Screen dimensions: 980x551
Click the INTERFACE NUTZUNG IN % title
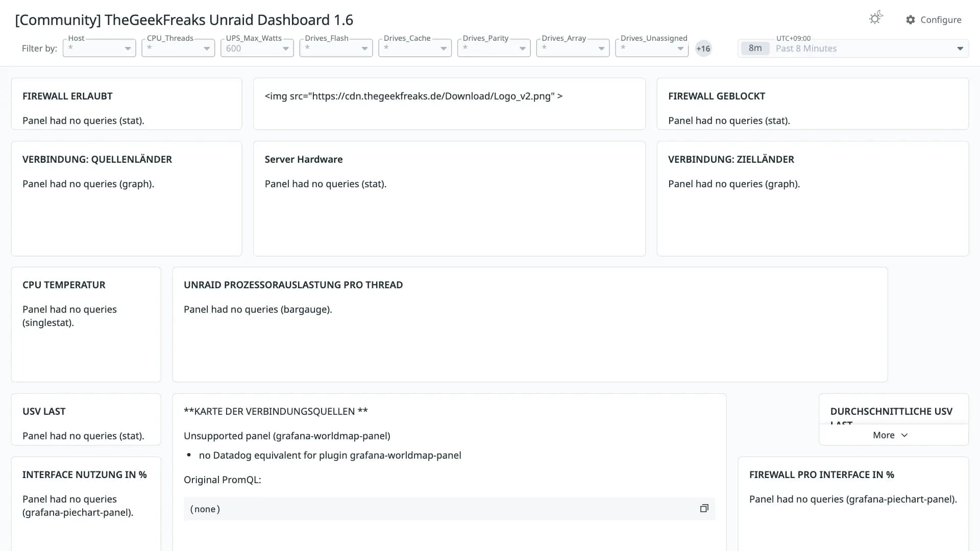[85, 474]
